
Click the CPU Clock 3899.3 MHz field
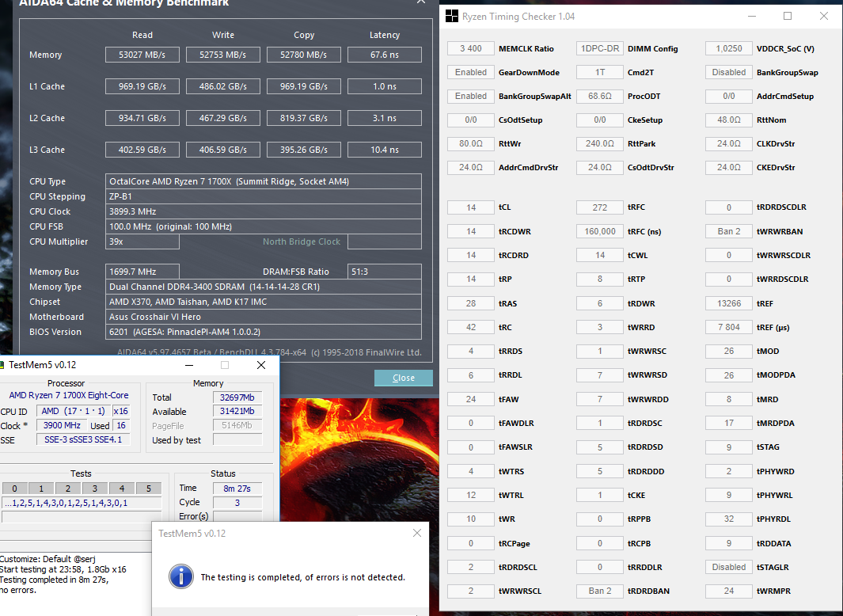(264, 211)
